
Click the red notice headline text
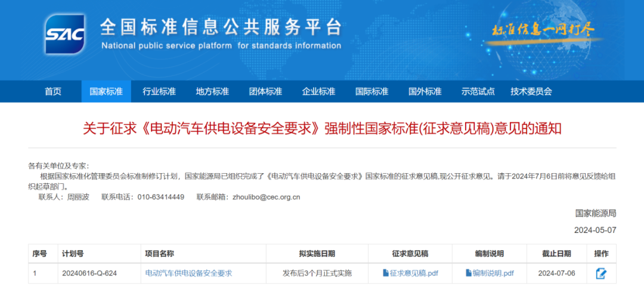[322, 129]
